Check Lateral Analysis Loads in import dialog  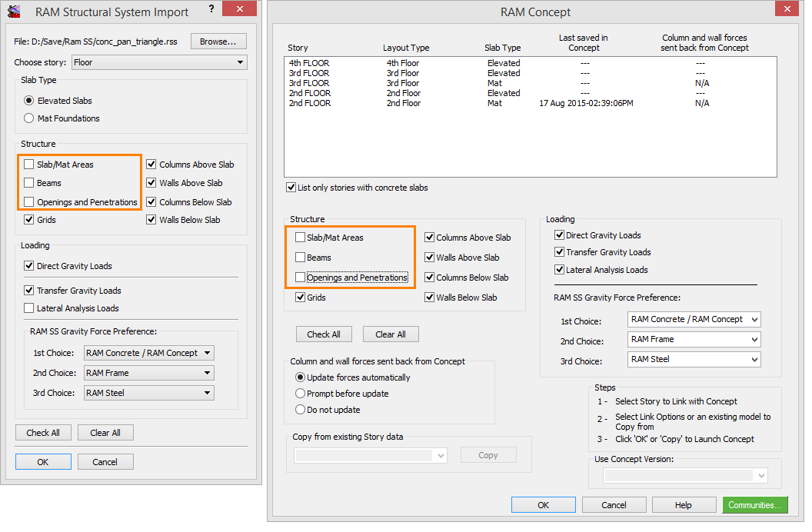(x=29, y=308)
